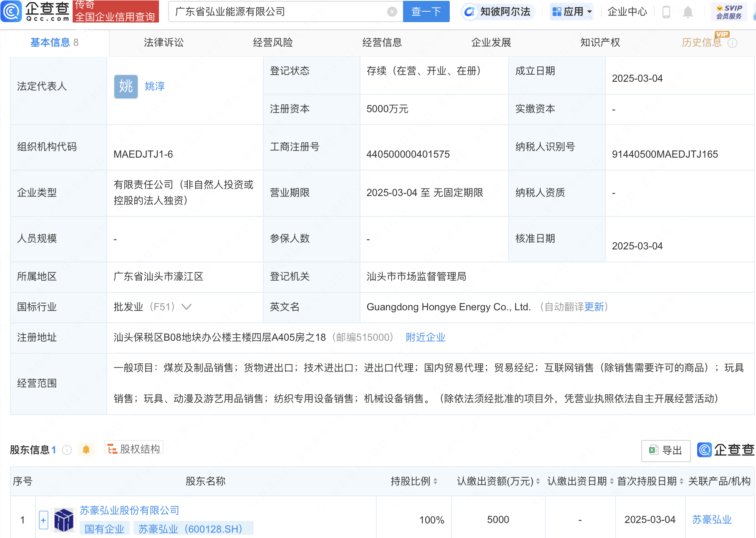Click 苏豪弘业 company logo thumbnail
The height and width of the screenshot is (538, 756).
(x=64, y=520)
